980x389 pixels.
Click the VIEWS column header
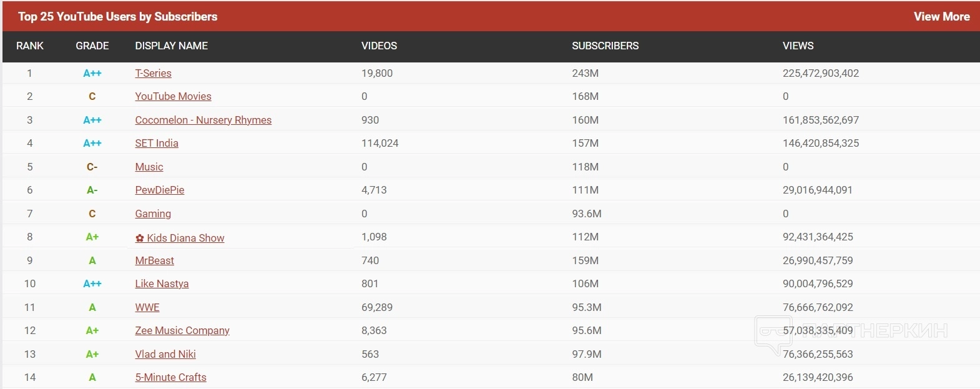pos(798,46)
